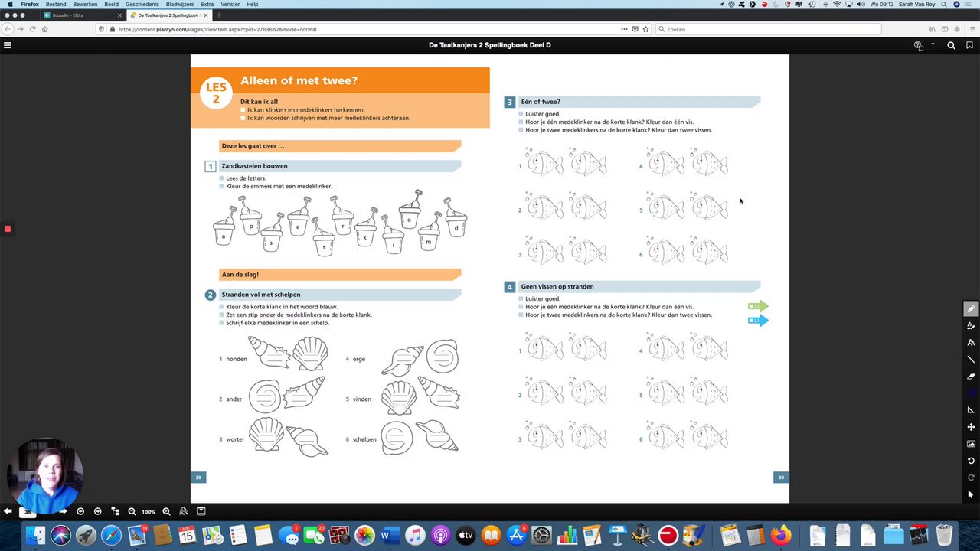Click the blue arrow marker in exercise 4
This screenshot has height=551, width=980.
point(757,321)
